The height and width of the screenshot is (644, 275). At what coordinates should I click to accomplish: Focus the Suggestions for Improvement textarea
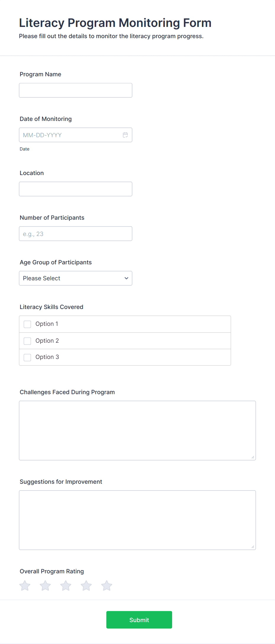[137, 520]
